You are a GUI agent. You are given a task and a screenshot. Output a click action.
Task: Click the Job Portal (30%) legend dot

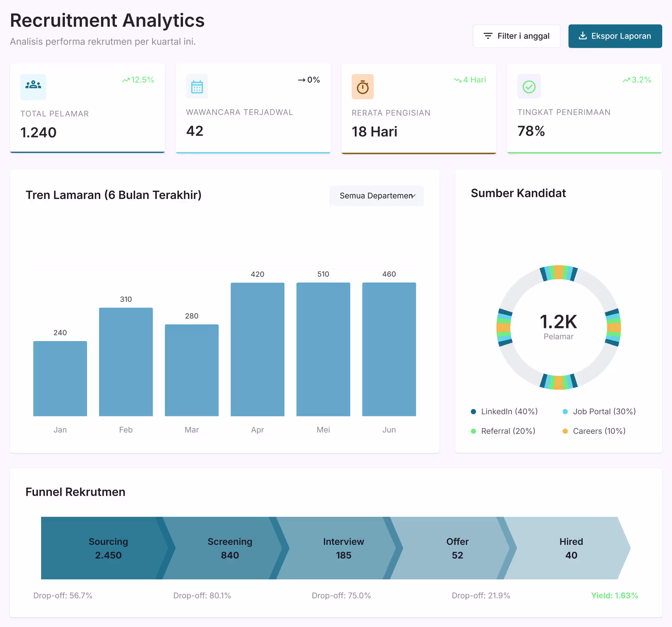coord(565,411)
